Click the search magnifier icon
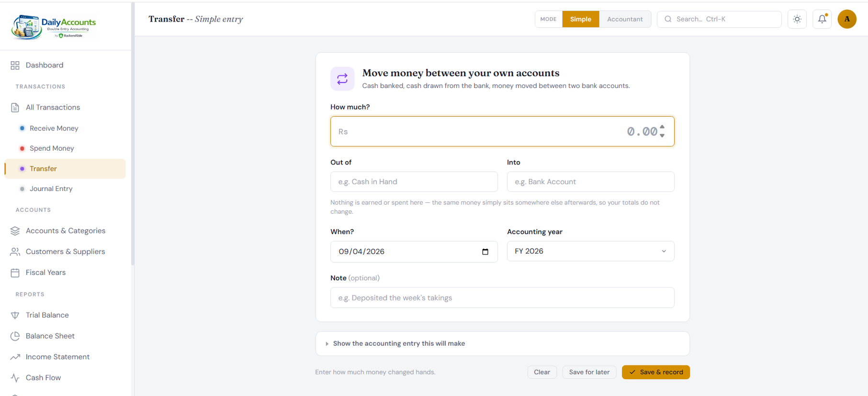868x396 pixels. [x=668, y=19]
